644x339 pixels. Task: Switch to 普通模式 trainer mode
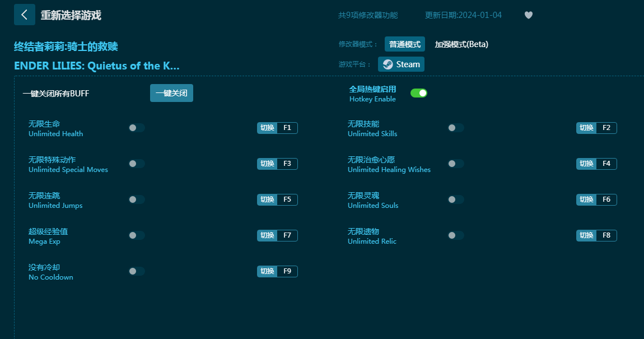(x=404, y=44)
